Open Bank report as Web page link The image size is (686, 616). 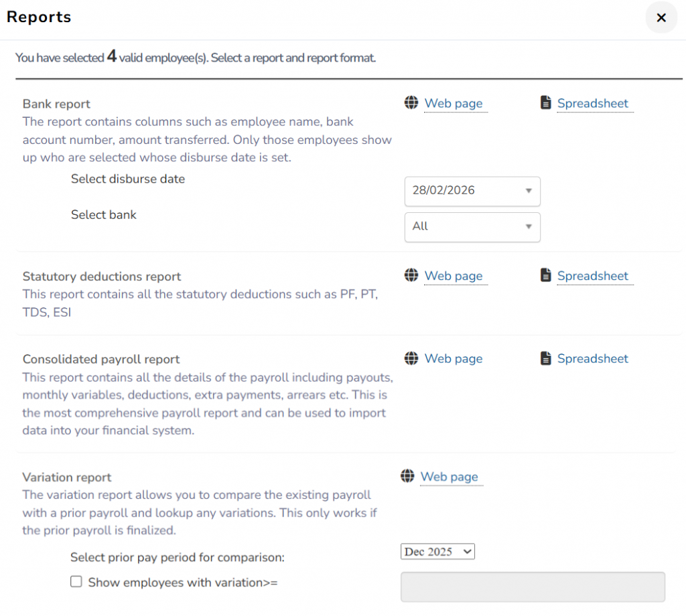(454, 103)
